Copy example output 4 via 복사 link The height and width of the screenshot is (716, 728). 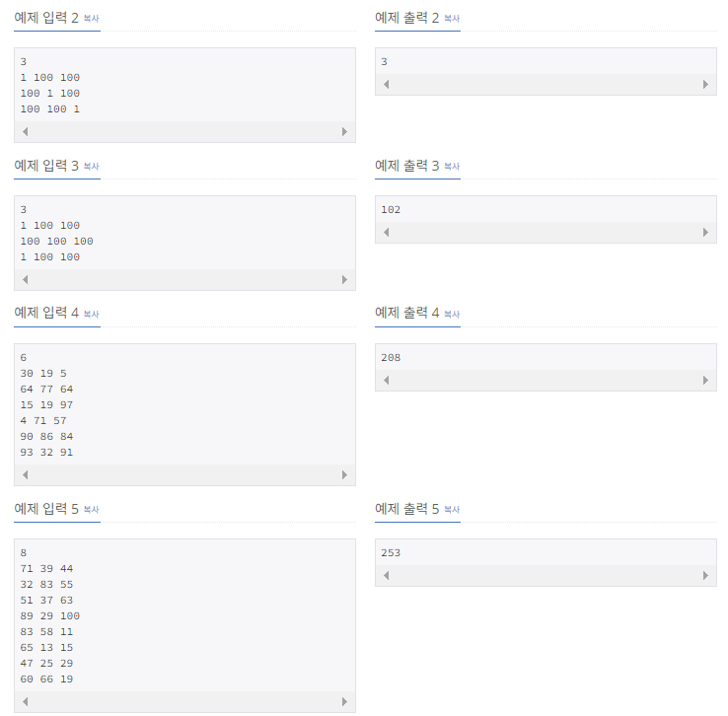(x=452, y=315)
